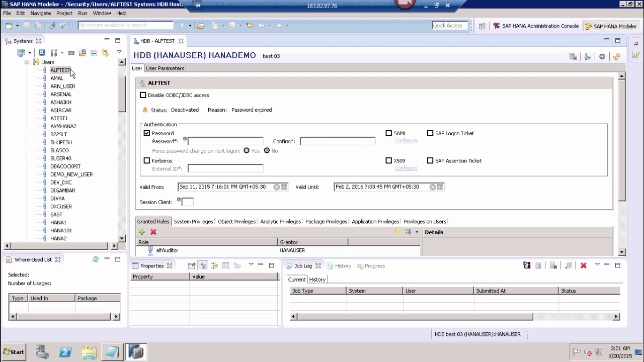
Task: Open the Privileges on Users tab
Action: (x=425, y=221)
